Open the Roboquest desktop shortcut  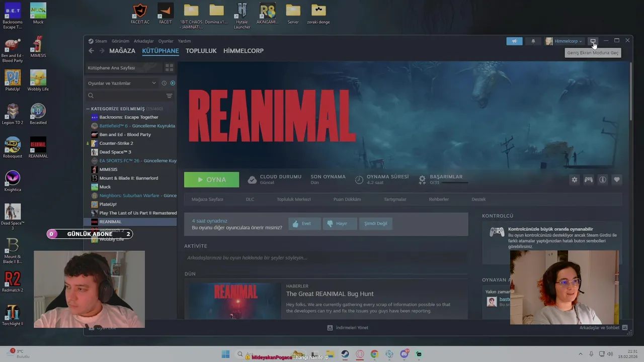(13, 147)
